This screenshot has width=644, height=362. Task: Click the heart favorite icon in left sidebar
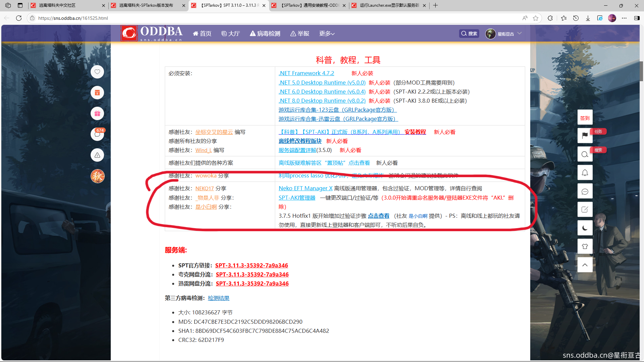(x=97, y=72)
